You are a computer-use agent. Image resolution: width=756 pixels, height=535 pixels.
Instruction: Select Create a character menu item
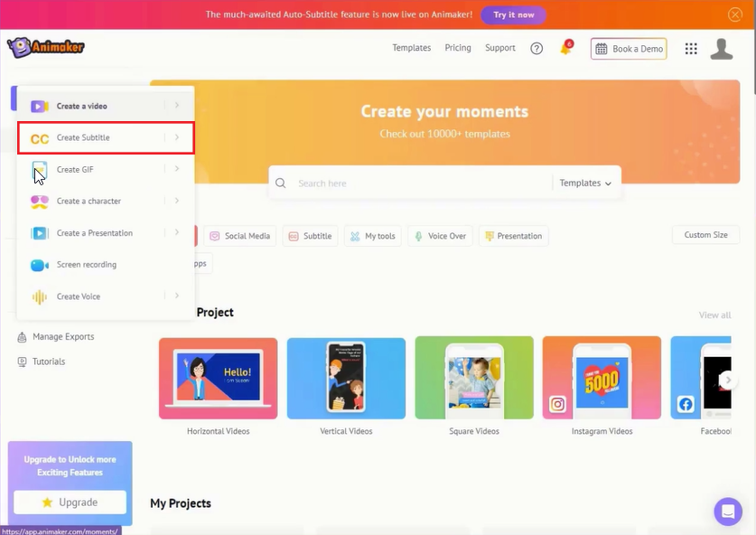tap(106, 202)
